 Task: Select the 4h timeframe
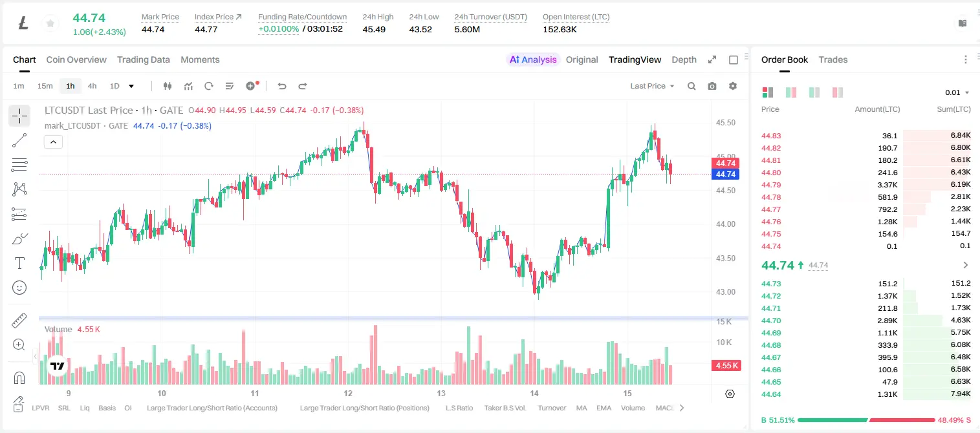tap(92, 86)
